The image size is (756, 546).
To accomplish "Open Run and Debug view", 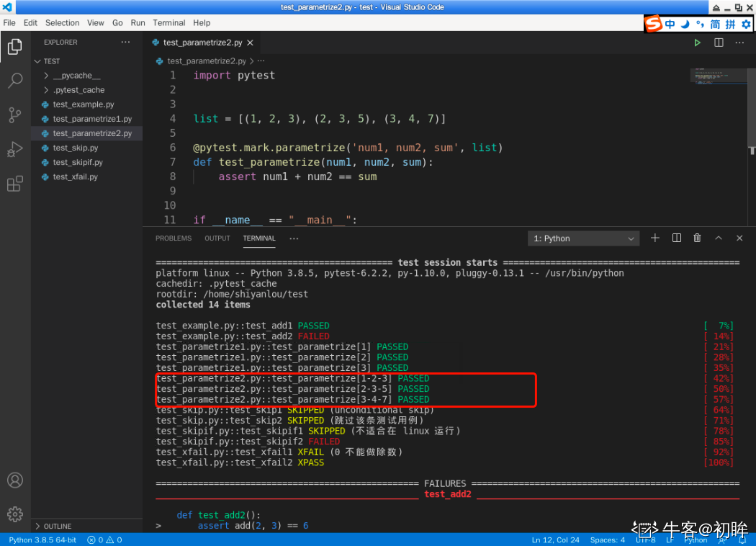I will coord(15,150).
